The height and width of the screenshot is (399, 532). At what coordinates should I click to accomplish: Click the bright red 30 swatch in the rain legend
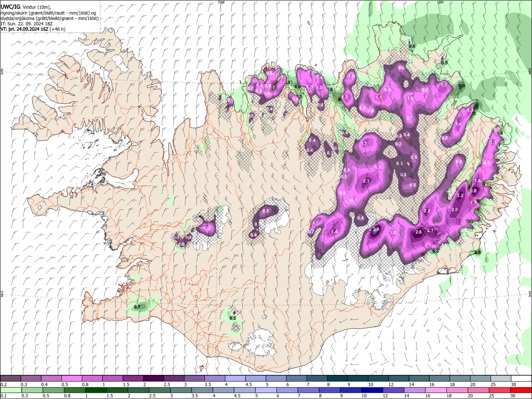[521, 390]
